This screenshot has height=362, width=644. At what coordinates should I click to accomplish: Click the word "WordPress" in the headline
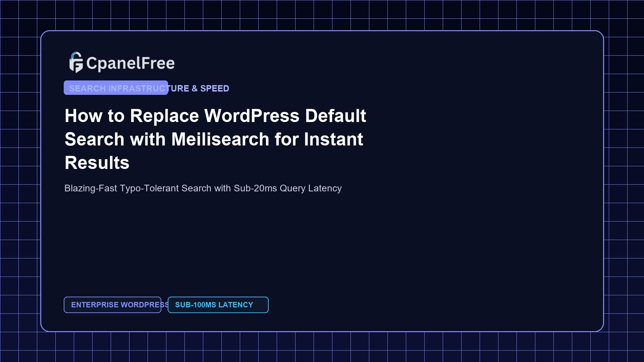252,116
